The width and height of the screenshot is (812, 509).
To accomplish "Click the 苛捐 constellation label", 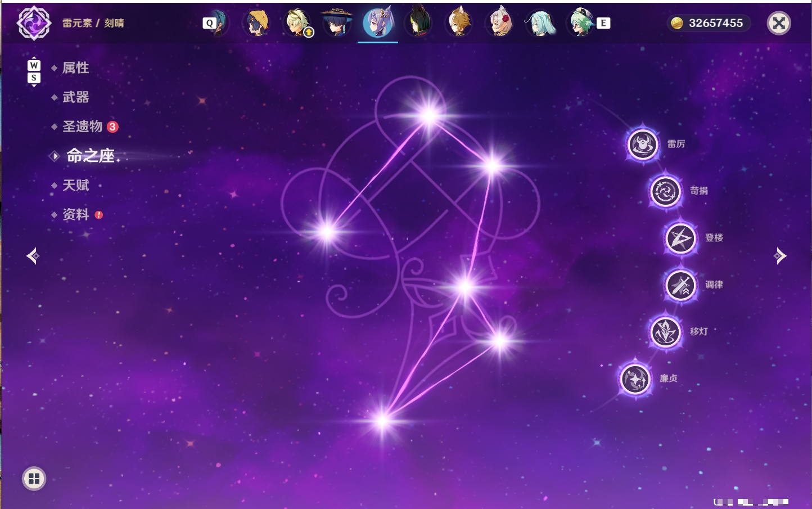I will pyautogui.click(x=699, y=191).
